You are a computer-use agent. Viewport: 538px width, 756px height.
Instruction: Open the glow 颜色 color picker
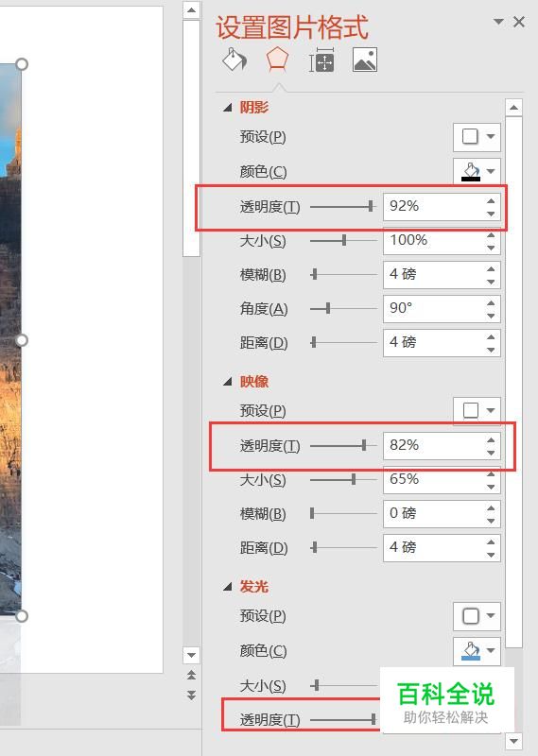coord(477,650)
